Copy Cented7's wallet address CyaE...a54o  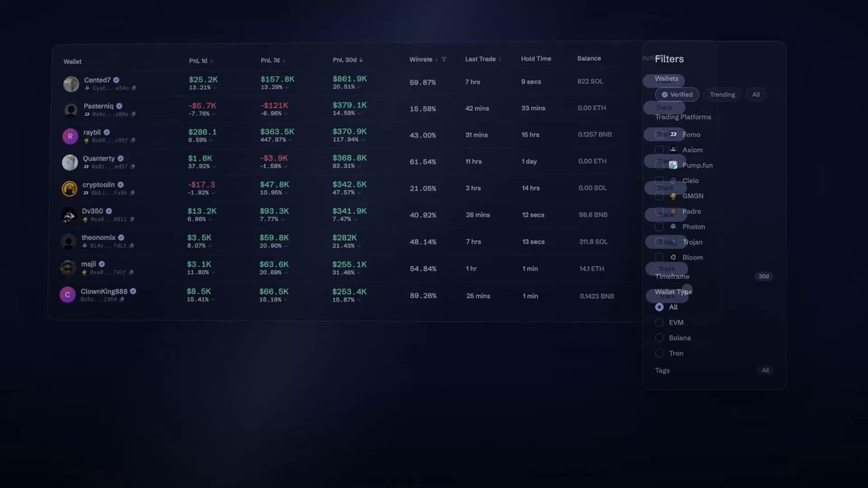(133, 88)
